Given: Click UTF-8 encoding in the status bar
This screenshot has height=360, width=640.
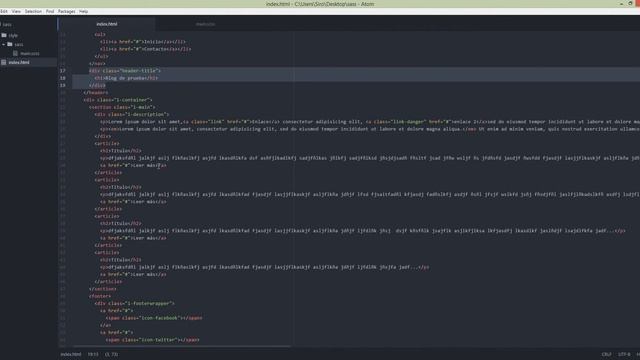Looking at the screenshot, I should point(624,354).
